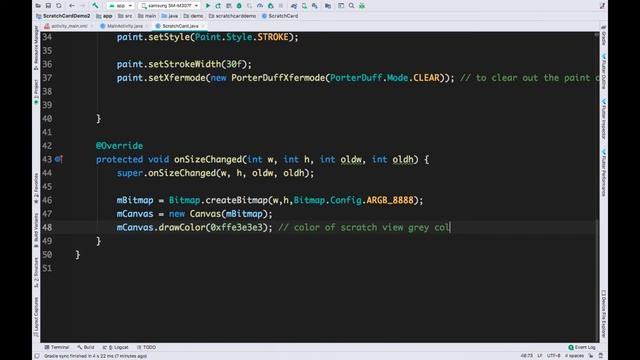Click the Profile app gauge icon
The width and height of the screenshot is (640, 360).
(x=260, y=6)
